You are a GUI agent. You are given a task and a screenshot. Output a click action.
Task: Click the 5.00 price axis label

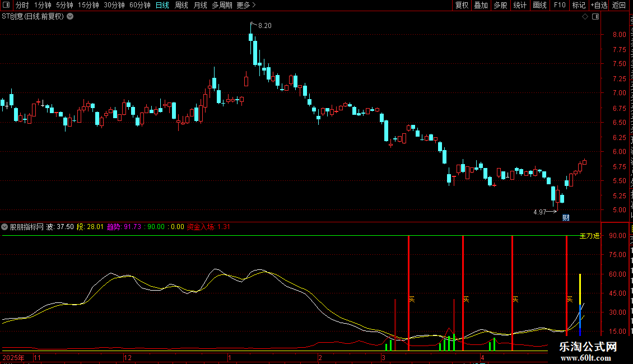[619, 210]
